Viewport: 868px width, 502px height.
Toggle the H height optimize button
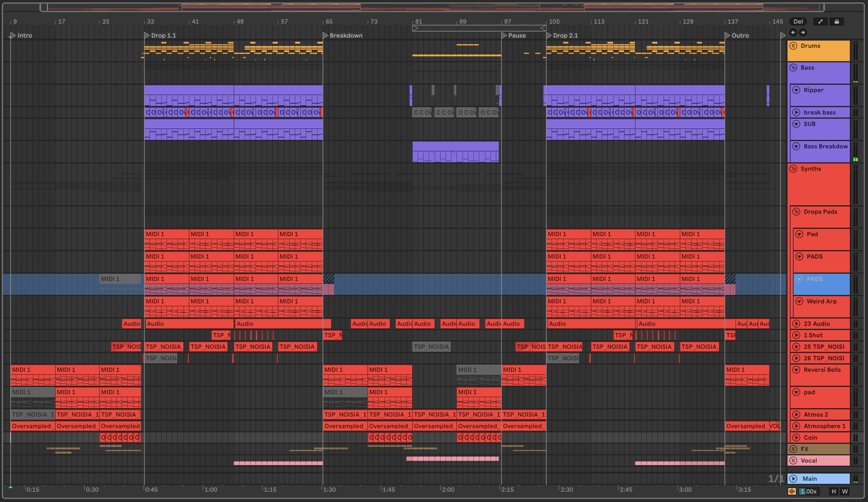coord(833,491)
